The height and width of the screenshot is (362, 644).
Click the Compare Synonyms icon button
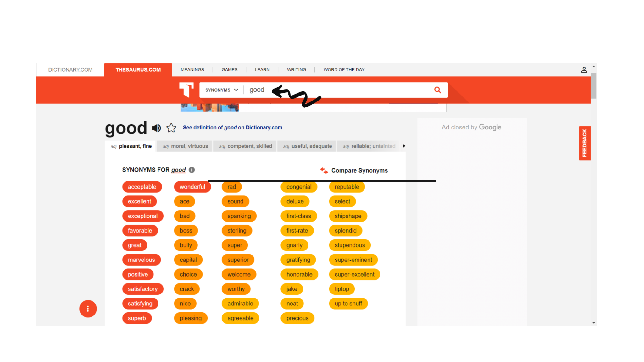[324, 170]
